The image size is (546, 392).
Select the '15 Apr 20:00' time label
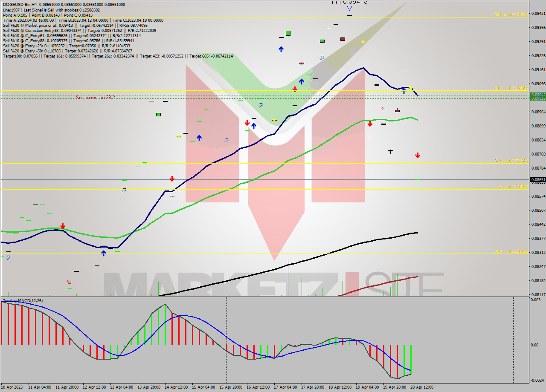(231, 387)
